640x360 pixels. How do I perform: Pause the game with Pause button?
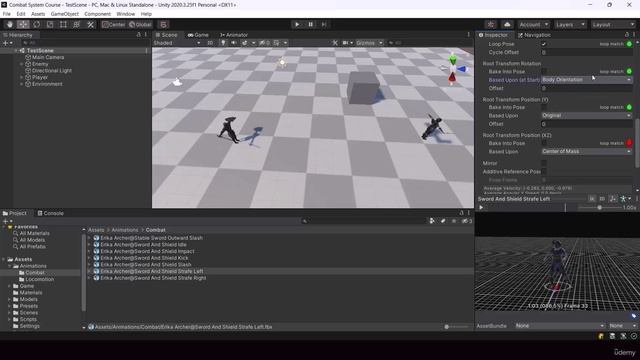click(x=310, y=24)
